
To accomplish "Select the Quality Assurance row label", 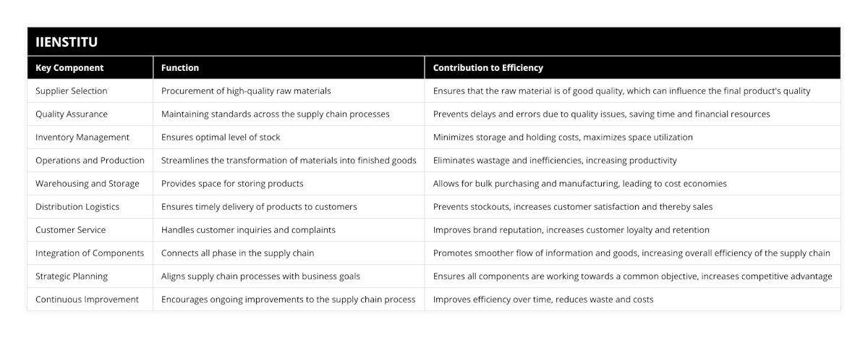I will click(x=72, y=114).
